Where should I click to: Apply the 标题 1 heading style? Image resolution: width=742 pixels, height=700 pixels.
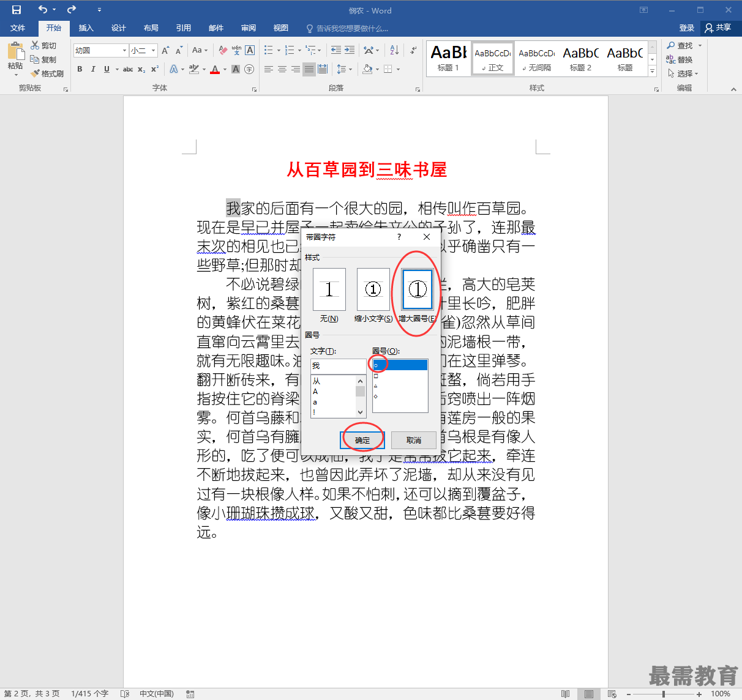coord(449,59)
